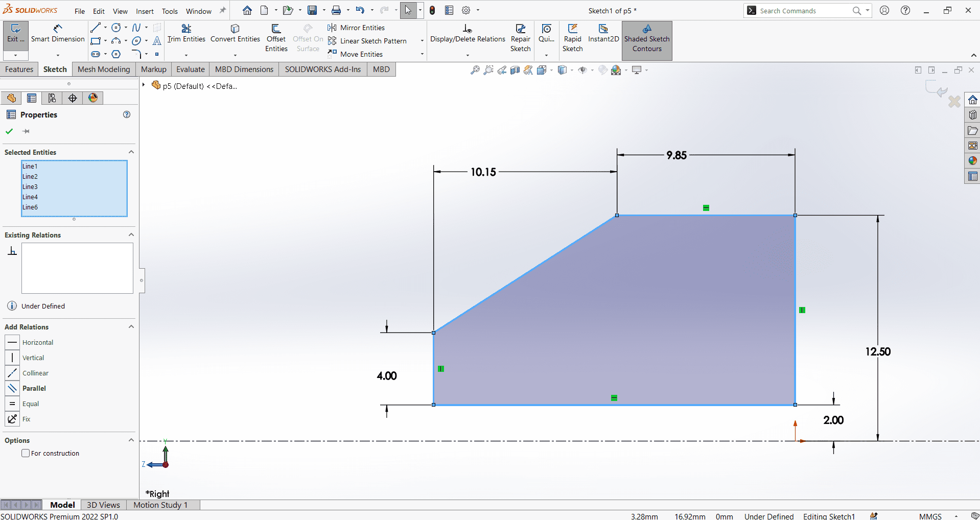The height and width of the screenshot is (520, 980).
Task: Click the Repair Sketch tool
Action: pos(520,38)
